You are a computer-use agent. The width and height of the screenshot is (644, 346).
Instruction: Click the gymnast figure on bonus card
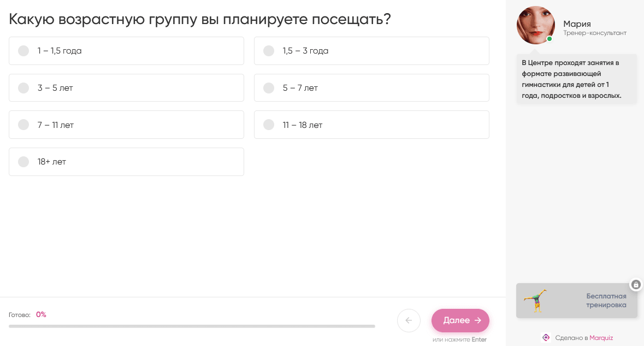535,301
